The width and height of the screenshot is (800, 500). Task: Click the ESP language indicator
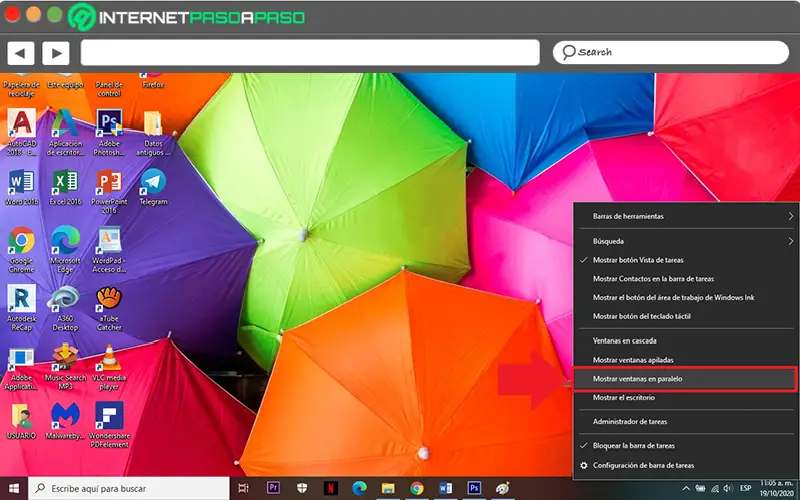tap(745, 489)
